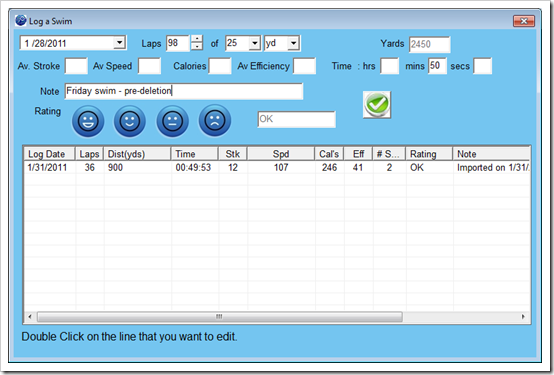The image size is (554, 375).
Task: Click the rating text box showing OK
Action: click(296, 119)
